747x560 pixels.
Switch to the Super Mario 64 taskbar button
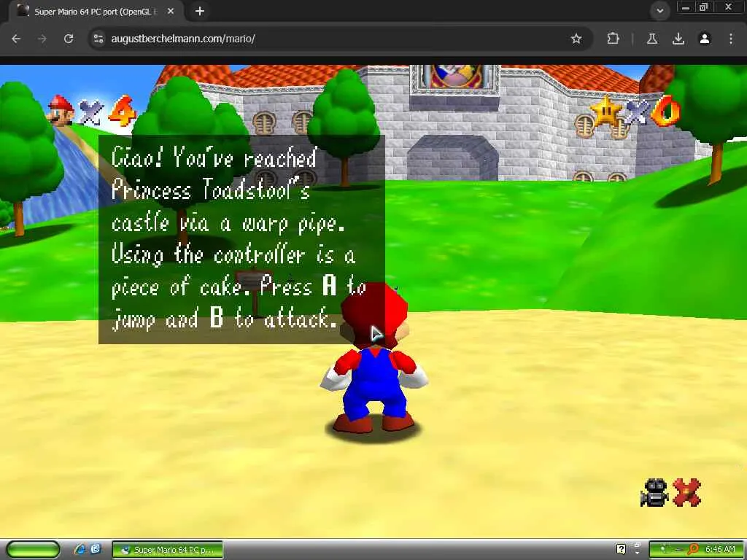(x=167, y=550)
